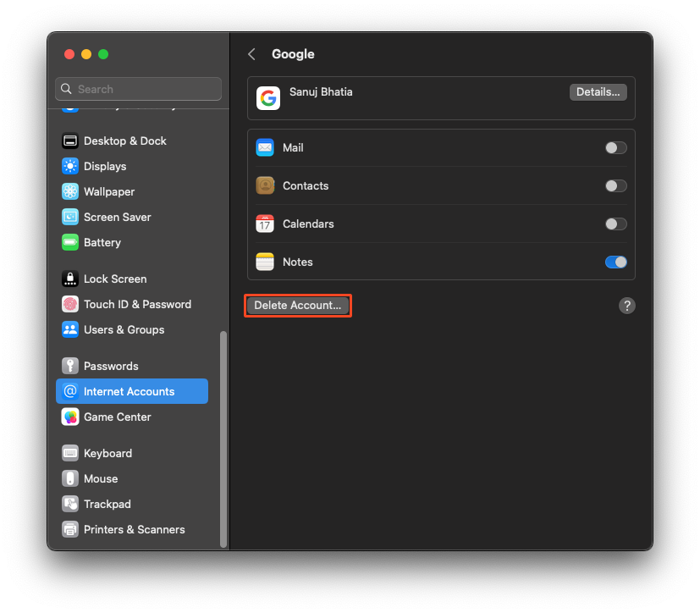
Task: Open Displays settings in the sidebar
Action: click(69, 166)
